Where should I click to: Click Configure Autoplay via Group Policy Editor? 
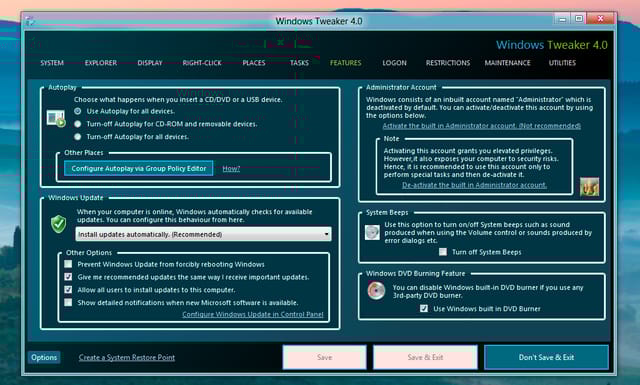click(x=138, y=168)
